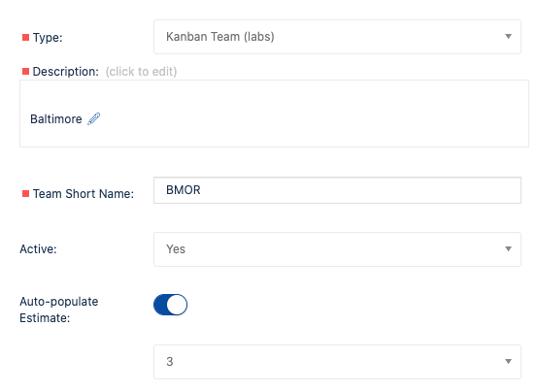Click the arrow on the Type dropdown
The height and width of the screenshot is (392, 538).
point(508,36)
